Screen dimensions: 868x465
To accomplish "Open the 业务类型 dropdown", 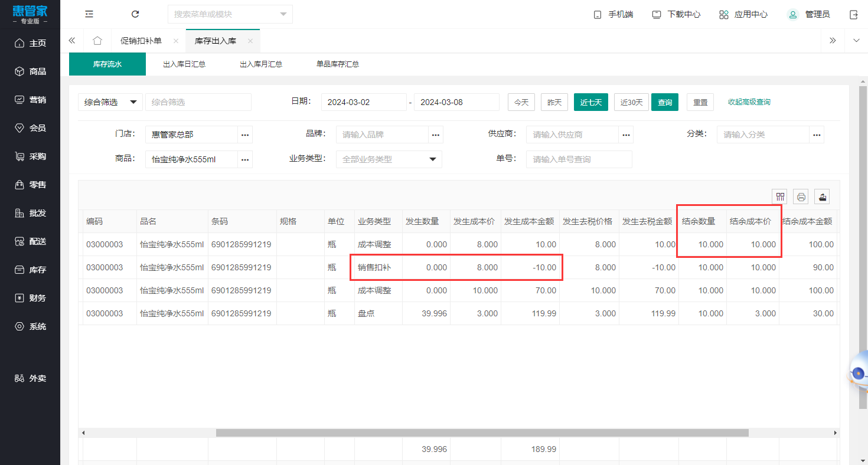I will pos(389,159).
